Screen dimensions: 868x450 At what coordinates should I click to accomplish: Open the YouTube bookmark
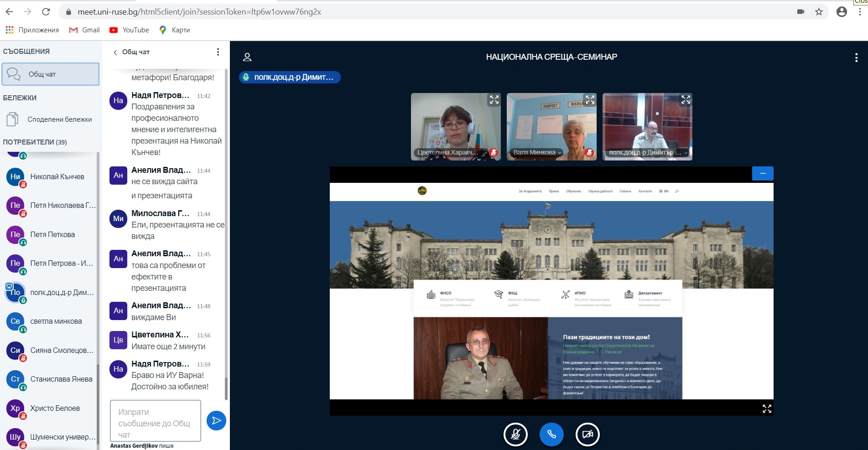(x=129, y=30)
